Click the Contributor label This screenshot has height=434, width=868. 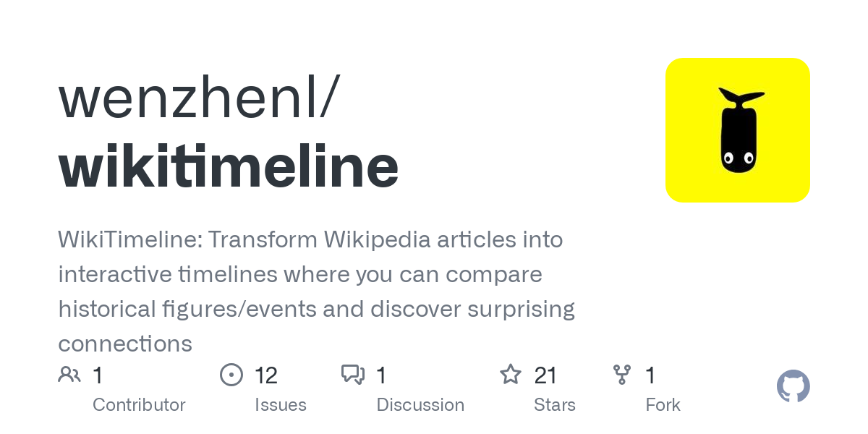tap(139, 405)
